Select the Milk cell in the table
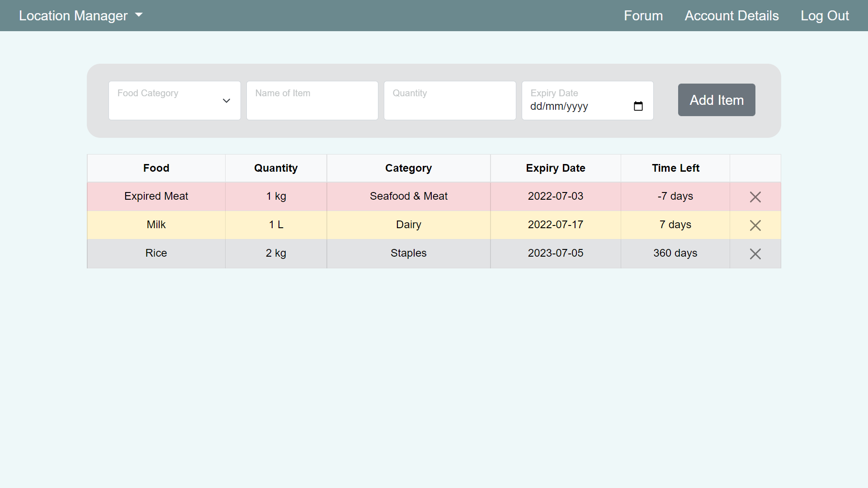Viewport: 868px width, 488px height. tap(156, 225)
